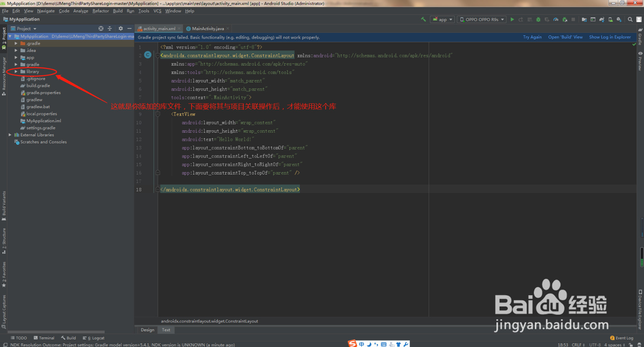
Task: Expand the library folder arrow
Action: pos(16,72)
